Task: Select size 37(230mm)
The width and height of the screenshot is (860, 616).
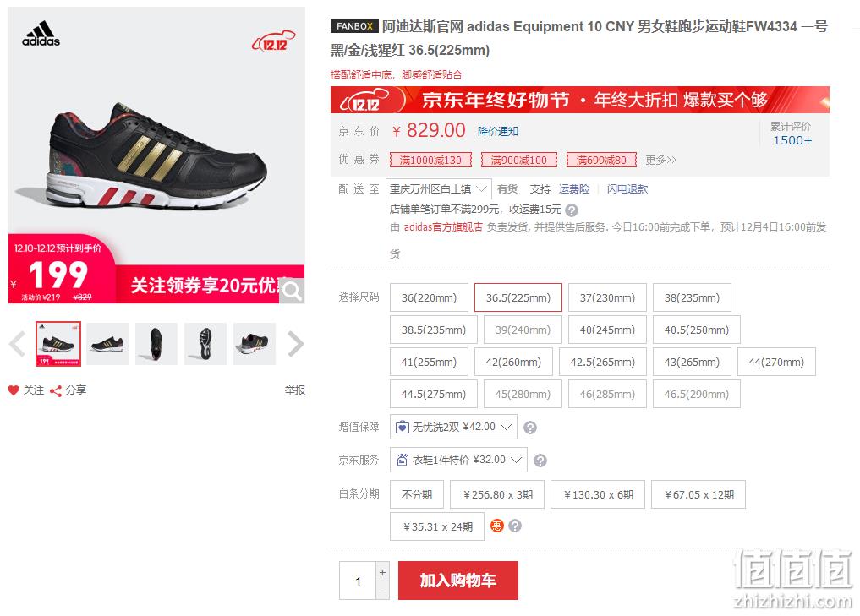Action: [608, 297]
